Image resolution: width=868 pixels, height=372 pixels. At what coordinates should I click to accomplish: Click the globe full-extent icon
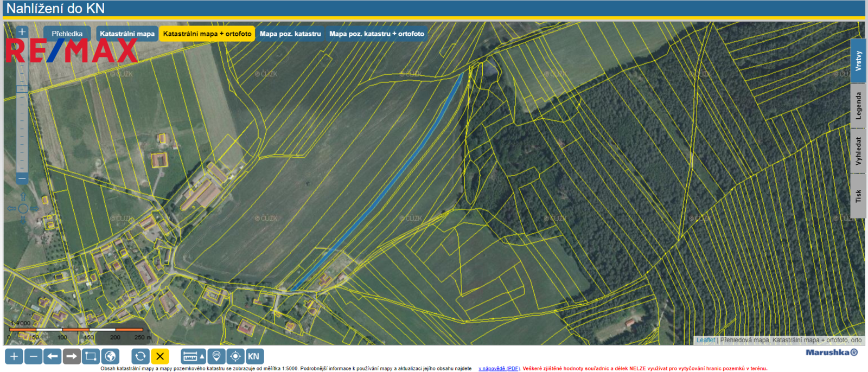tap(110, 356)
